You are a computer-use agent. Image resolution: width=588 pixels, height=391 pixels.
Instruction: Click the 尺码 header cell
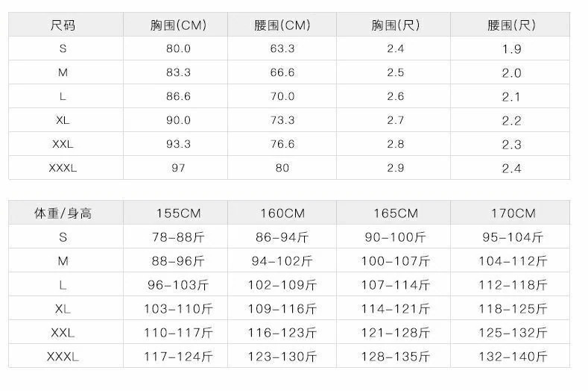point(63,25)
